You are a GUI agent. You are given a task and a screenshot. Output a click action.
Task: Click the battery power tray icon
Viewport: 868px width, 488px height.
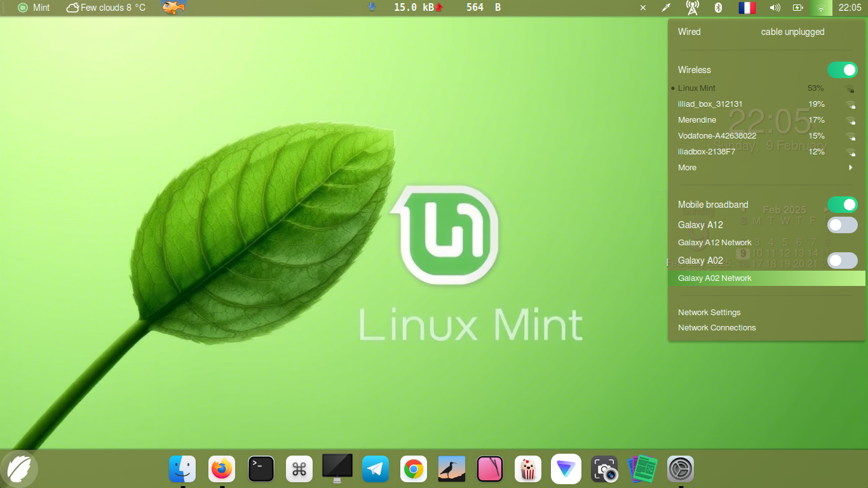pos(798,8)
